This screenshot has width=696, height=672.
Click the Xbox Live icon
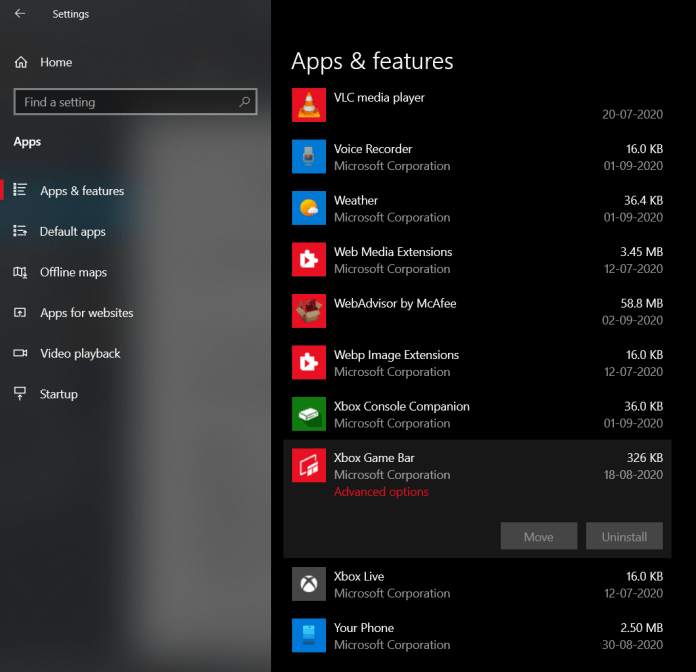pyautogui.click(x=309, y=584)
